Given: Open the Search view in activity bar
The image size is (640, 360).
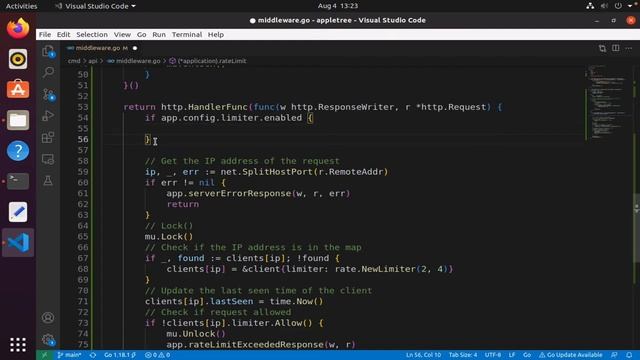Looking at the screenshot, I should point(48,73).
